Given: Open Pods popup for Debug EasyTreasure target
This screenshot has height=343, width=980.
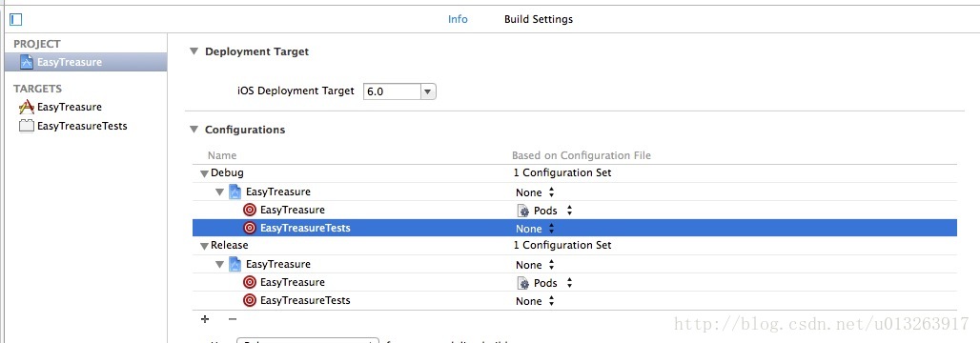Looking at the screenshot, I should click(x=545, y=211).
